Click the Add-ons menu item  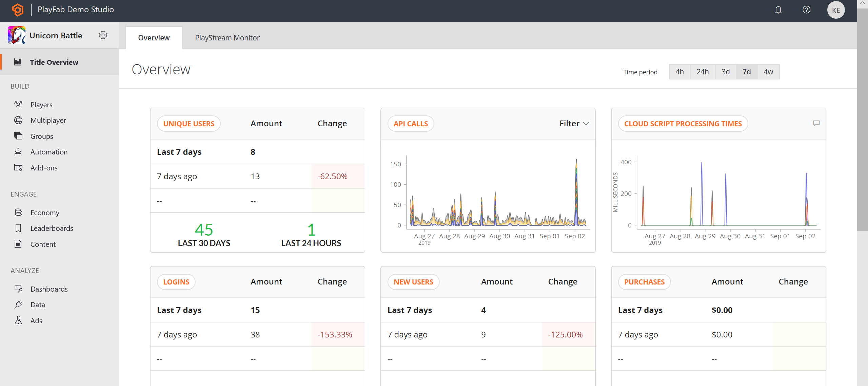pos(43,167)
